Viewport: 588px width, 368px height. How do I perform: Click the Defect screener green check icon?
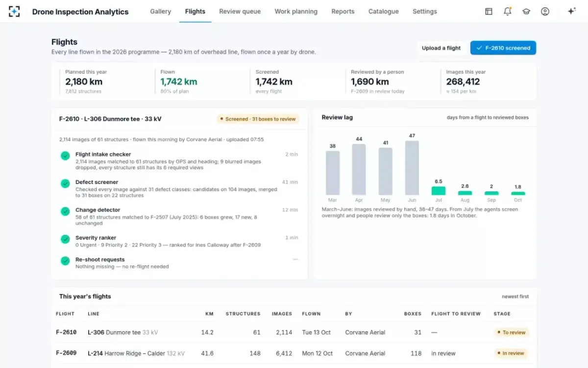pyautogui.click(x=65, y=184)
